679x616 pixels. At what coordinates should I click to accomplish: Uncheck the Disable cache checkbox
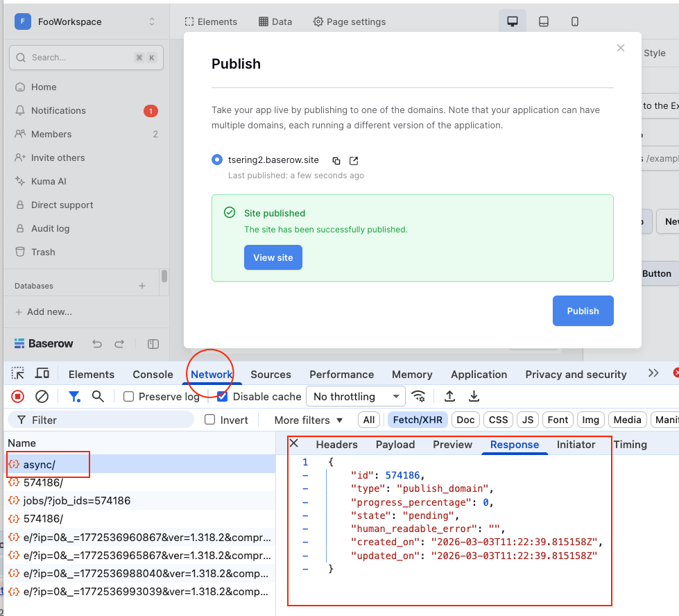point(222,397)
